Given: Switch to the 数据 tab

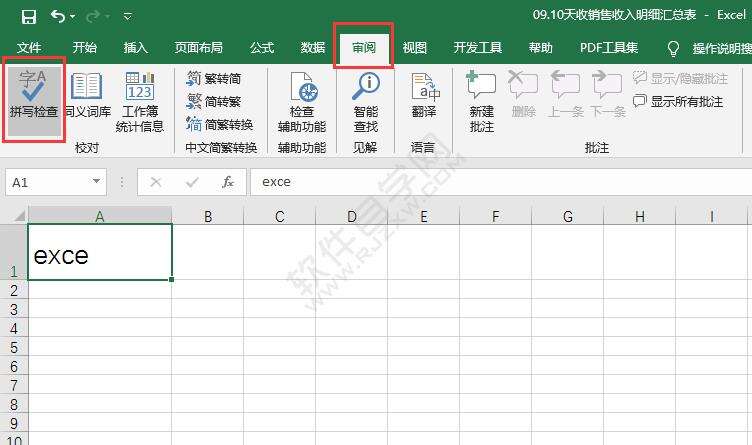Looking at the screenshot, I should [x=313, y=47].
